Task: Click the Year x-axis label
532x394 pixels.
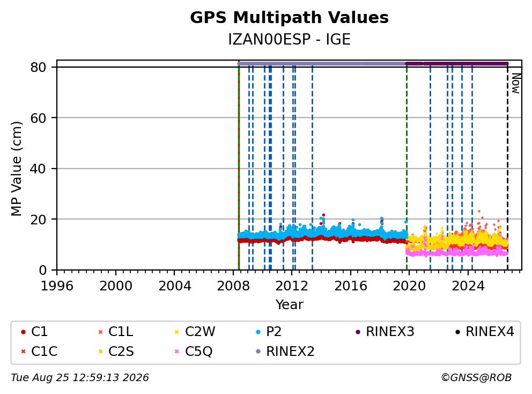Action: pos(289,305)
